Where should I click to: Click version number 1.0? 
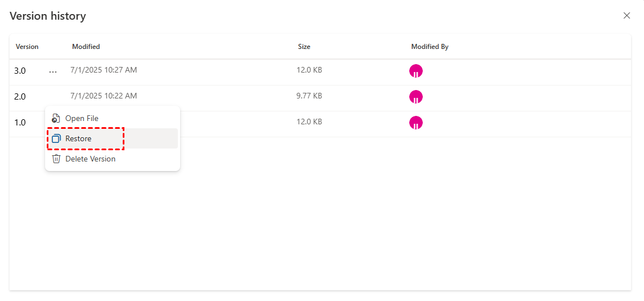[20, 123]
